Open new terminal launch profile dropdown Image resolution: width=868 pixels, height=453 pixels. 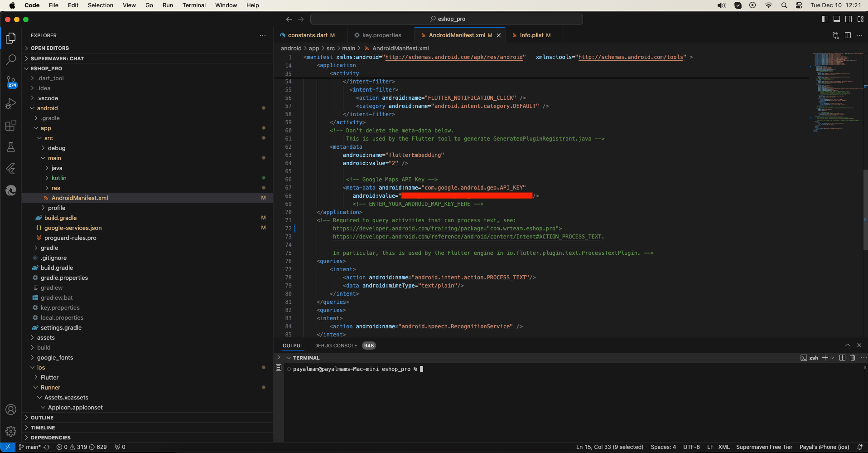tap(832, 358)
